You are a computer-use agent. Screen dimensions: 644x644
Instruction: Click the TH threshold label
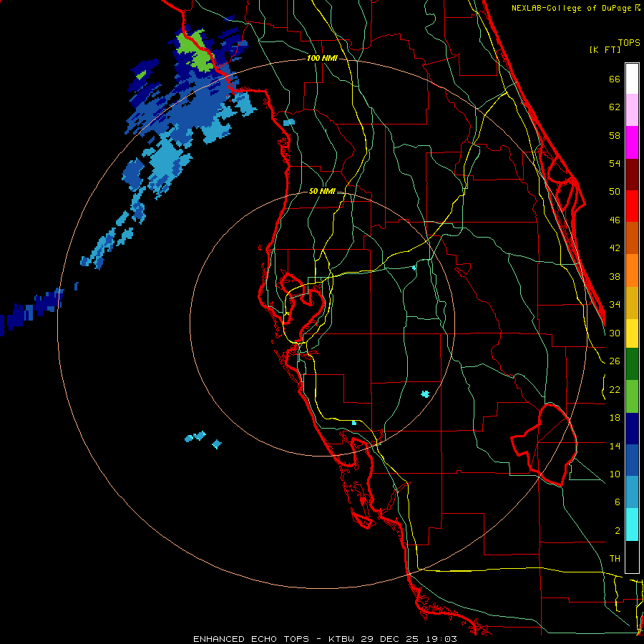point(615,559)
